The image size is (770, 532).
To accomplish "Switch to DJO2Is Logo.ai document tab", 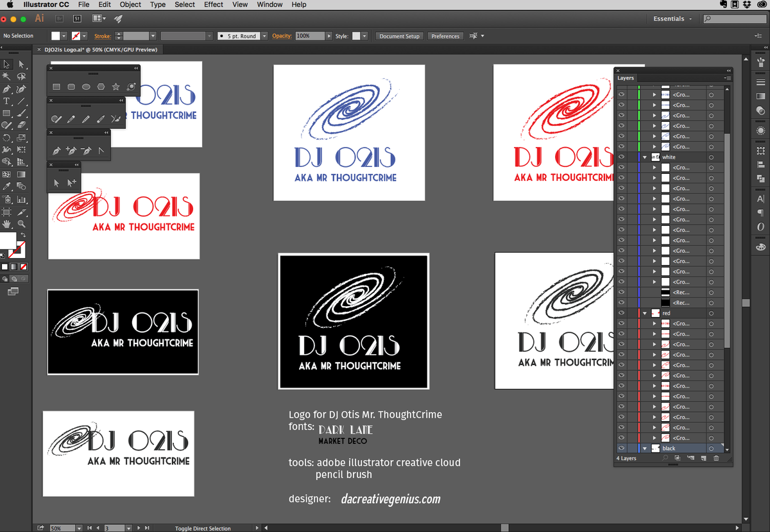I will tap(99, 49).
